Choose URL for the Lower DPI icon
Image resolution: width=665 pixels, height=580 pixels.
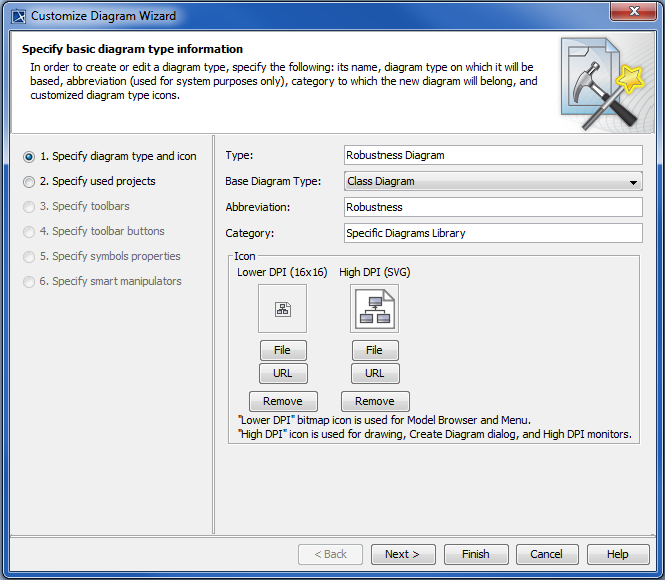point(283,374)
